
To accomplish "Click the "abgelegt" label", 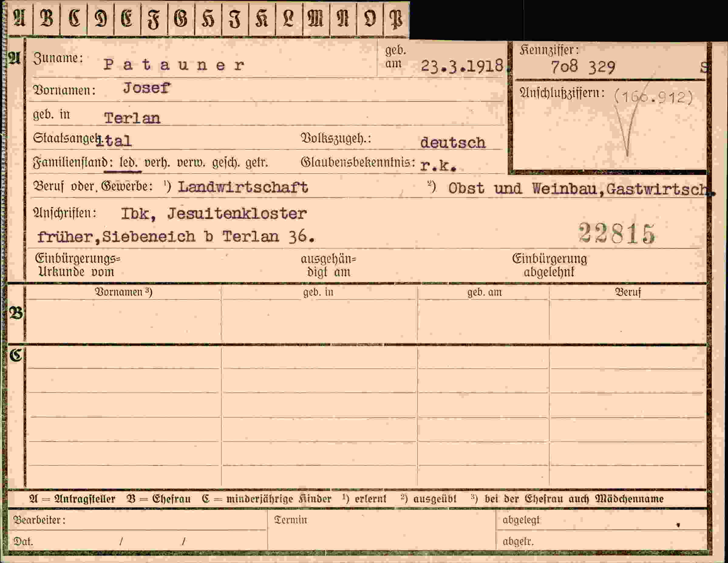I will [x=521, y=520].
